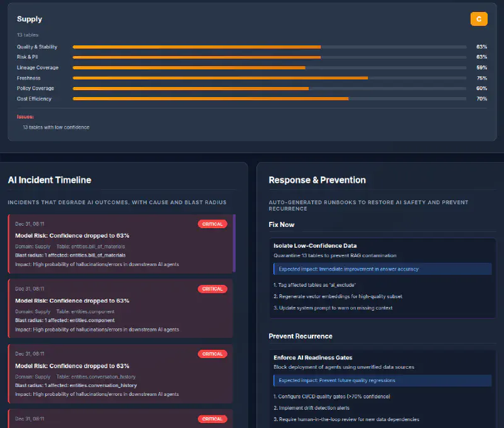
Task: Click the Lineage Coverage progress bar
Action: (270, 67)
